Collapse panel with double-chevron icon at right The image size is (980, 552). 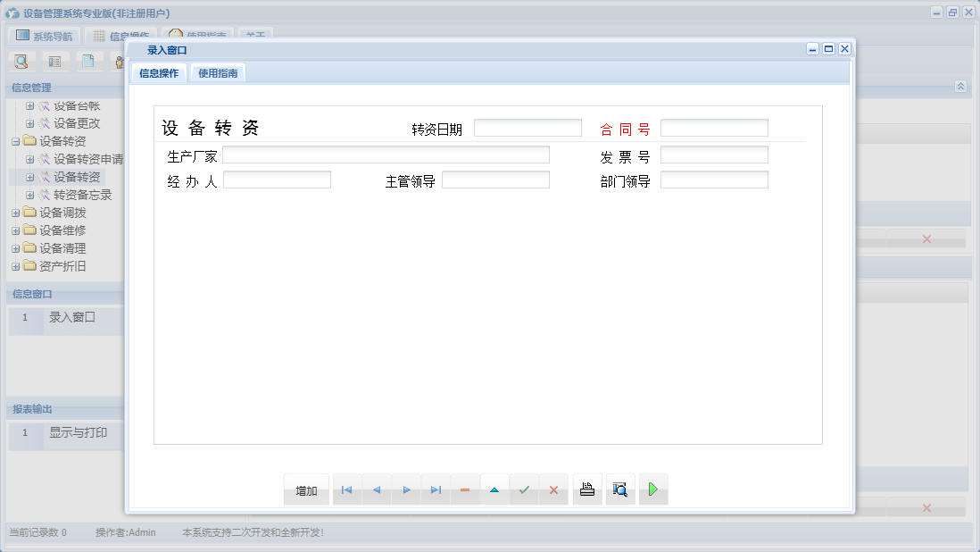coord(960,87)
